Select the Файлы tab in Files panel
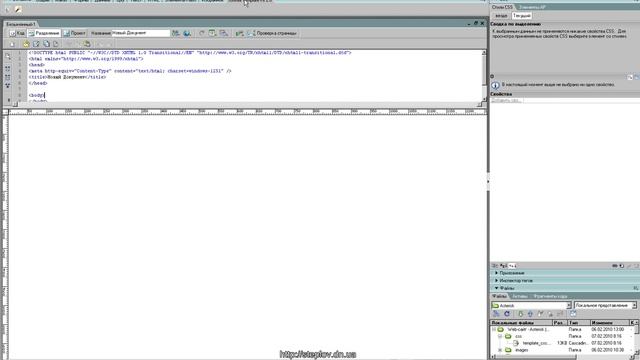This screenshot has width=640, height=360. point(499,296)
